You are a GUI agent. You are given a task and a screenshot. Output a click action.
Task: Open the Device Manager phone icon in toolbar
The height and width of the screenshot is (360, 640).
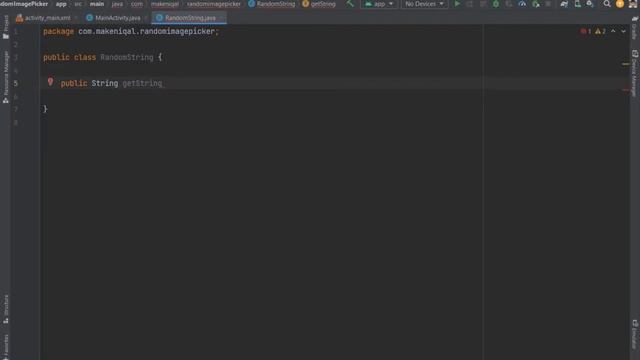pyautogui.click(x=578, y=4)
